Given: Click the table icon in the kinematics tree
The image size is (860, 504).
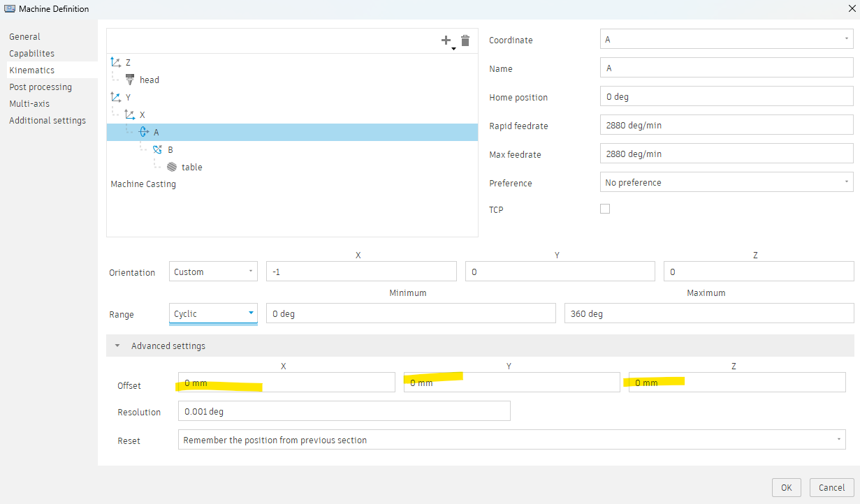Looking at the screenshot, I should tap(172, 167).
